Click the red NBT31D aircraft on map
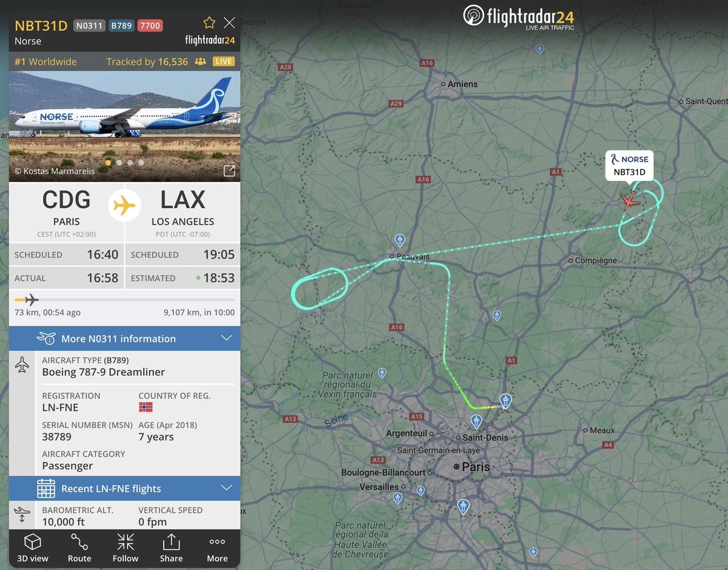Viewport: 728px width, 570px height. point(630,200)
